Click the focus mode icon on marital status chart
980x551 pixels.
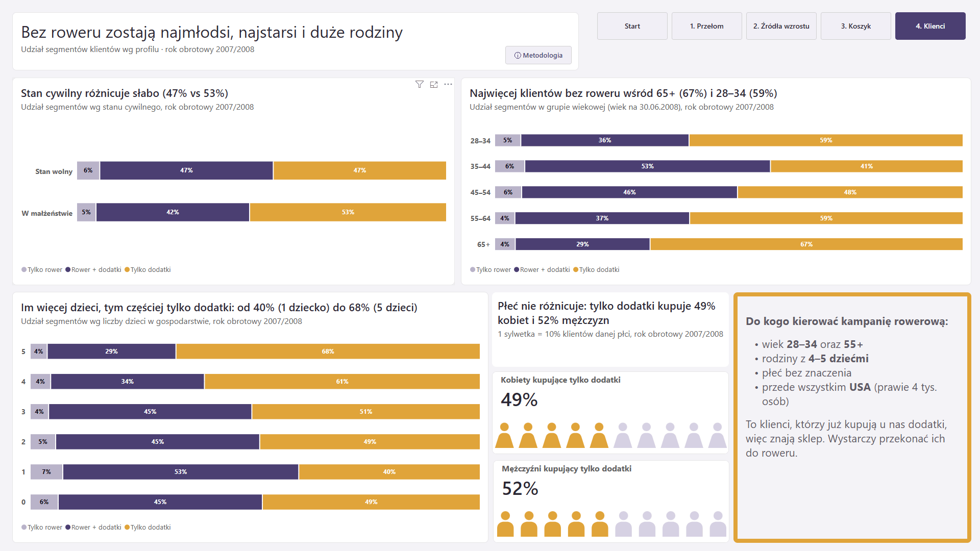434,84
